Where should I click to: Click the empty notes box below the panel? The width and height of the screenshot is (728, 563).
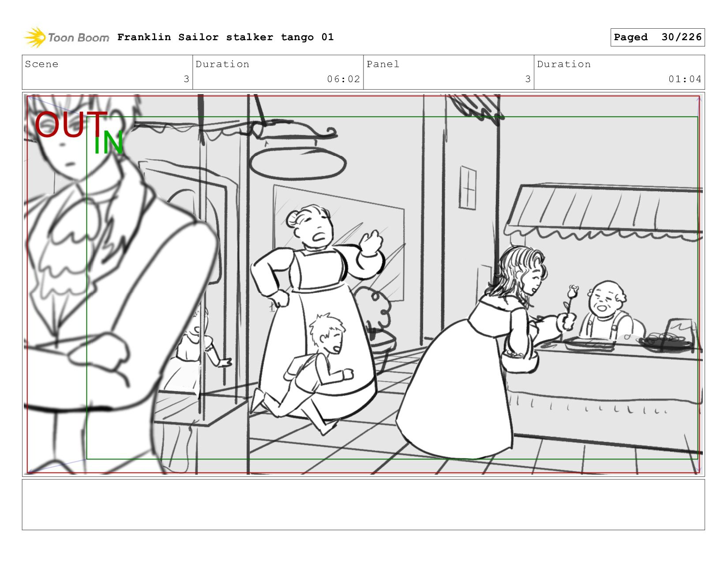point(364,505)
